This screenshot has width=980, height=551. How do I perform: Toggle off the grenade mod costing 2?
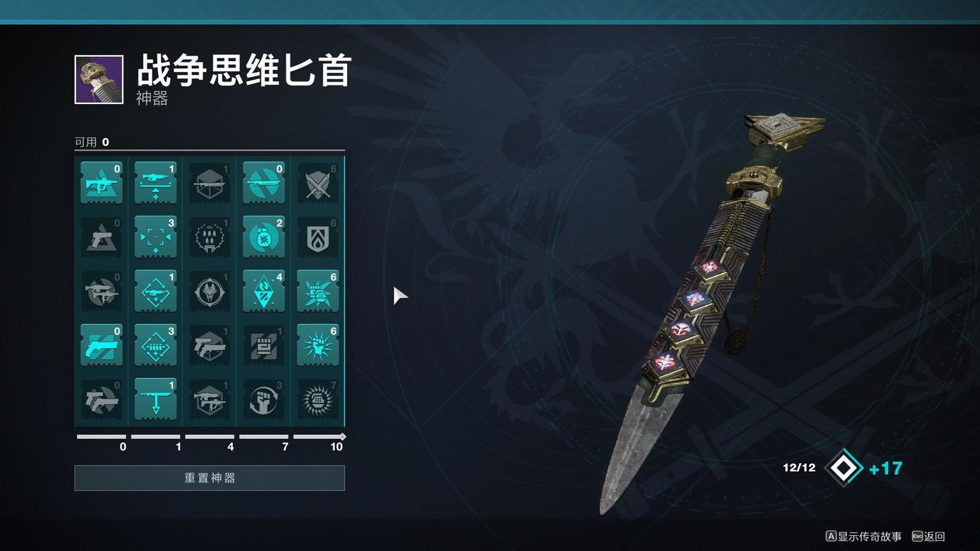pyautogui.click(x=264, y=237)
